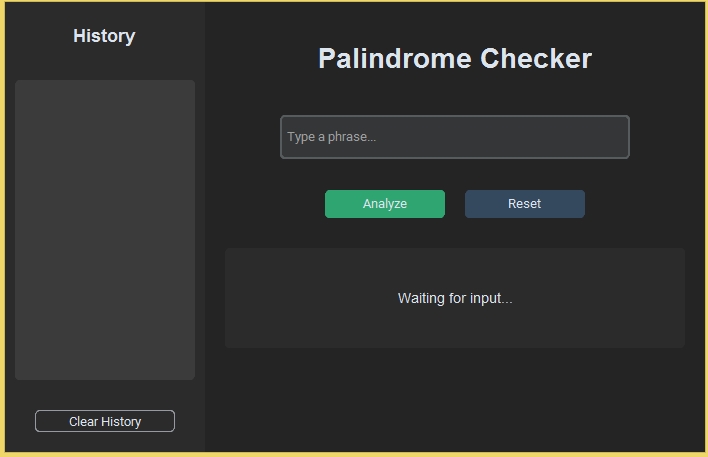The width and height of the screenshot is (708, 457).
Task: Click the placeholder text 'Type a phrase...'
Action: click(332, 137)
